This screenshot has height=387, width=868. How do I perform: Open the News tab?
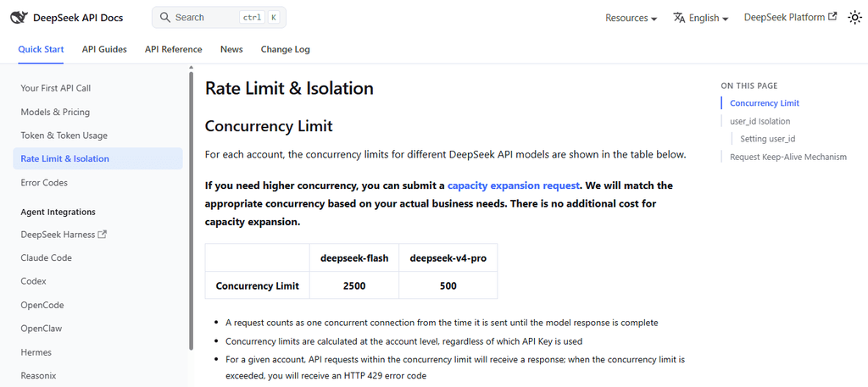point(231,49)
